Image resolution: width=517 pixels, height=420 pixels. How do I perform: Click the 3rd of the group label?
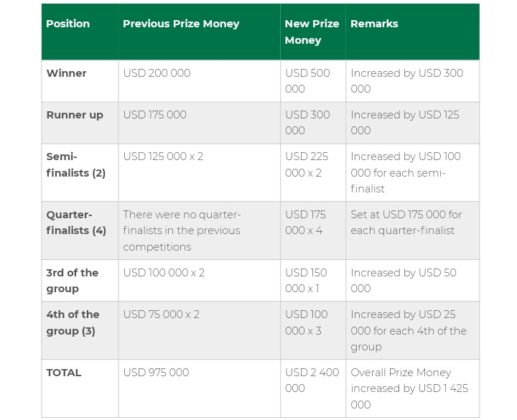[72, 281]
